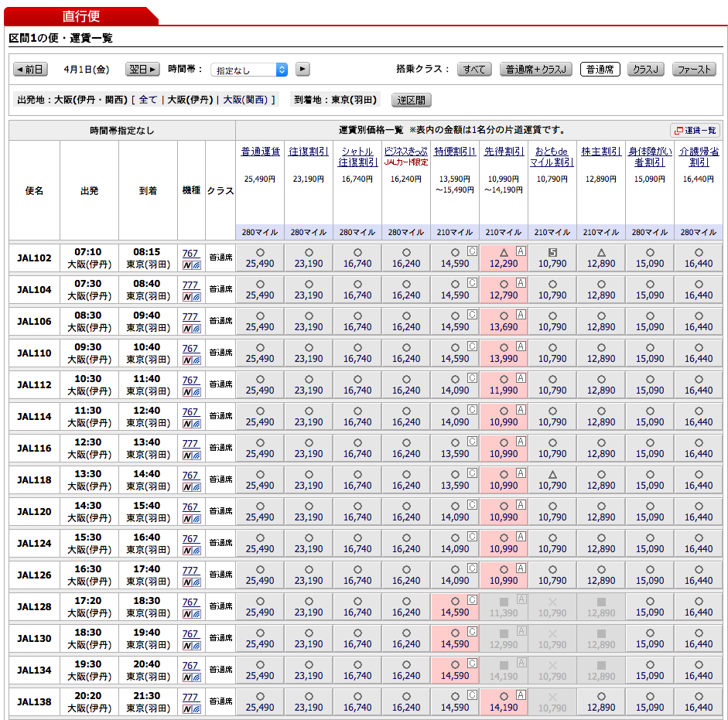
Task: Click flight name JAL116
Action: tap(34, 449)
